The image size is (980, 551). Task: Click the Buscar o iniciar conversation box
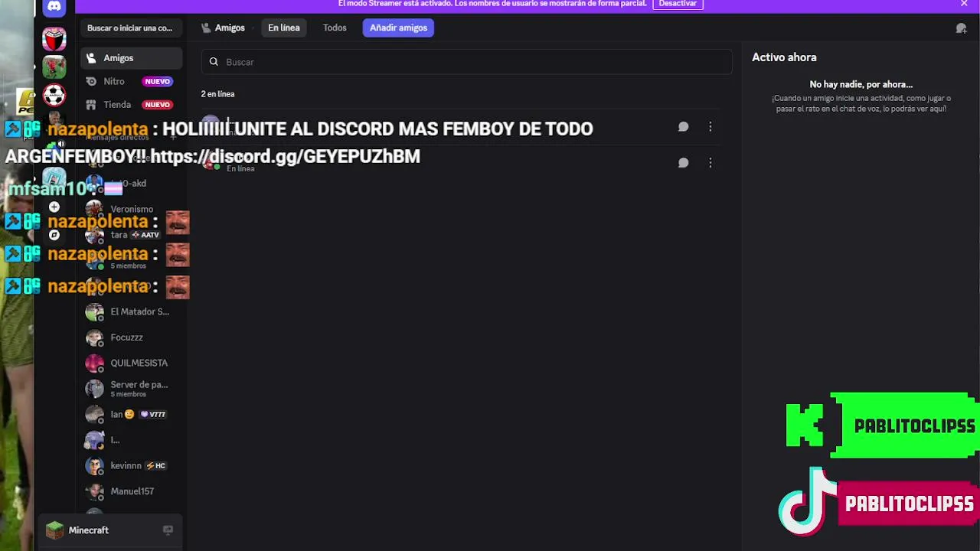click(131, 28)
